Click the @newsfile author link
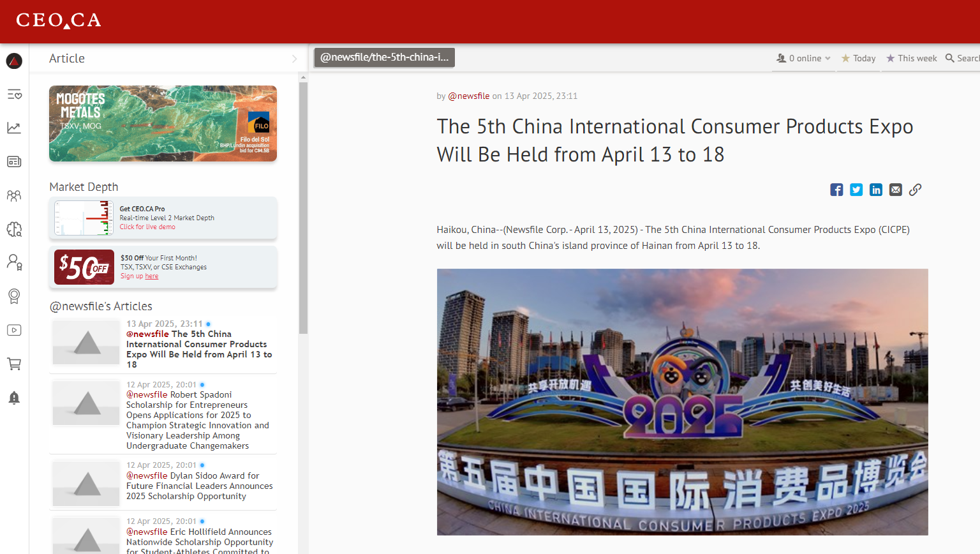This screenshot has height=554, width=980. point(468,96)
